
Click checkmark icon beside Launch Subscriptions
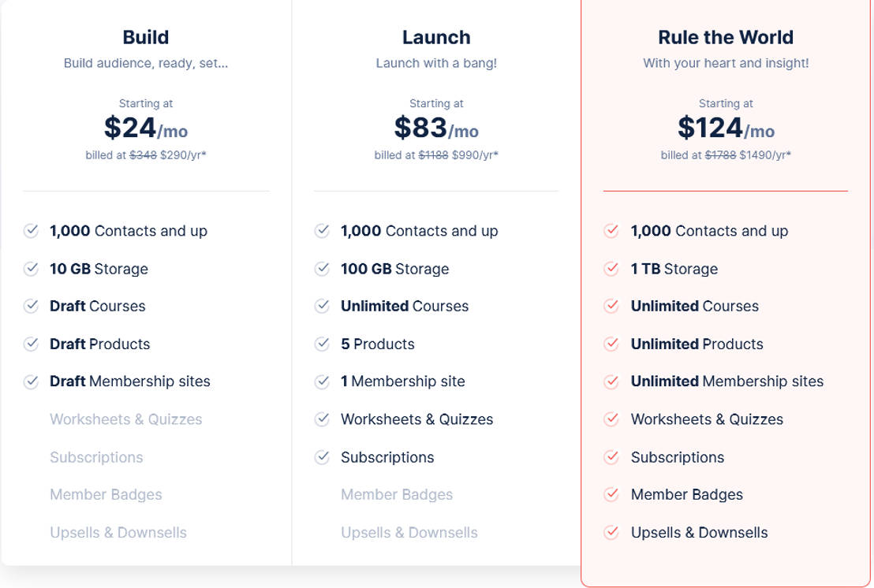tap(322, 456)
